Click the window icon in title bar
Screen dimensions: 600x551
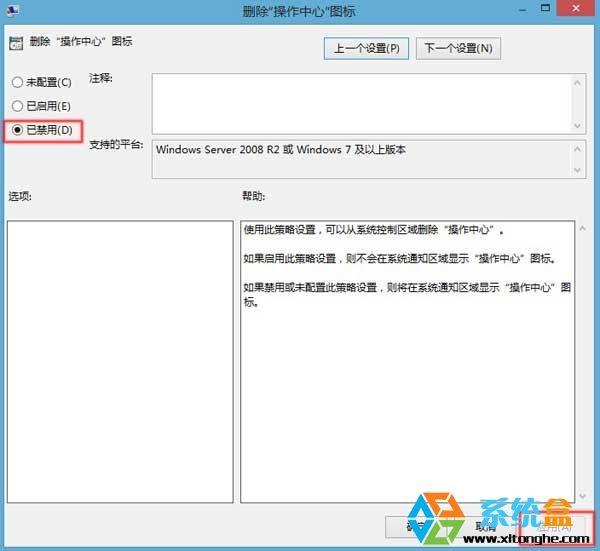[x=13, y=10]
